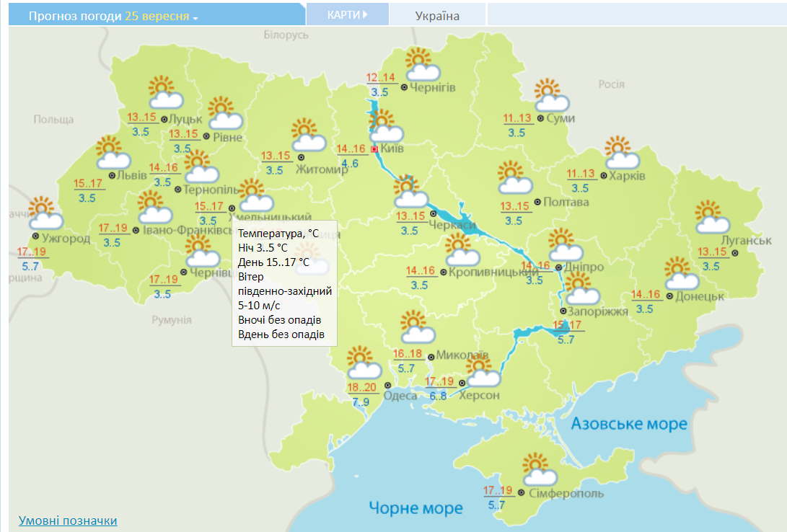Click the Запоріжжя city label
Screen dimensions: 787x532
pos(599,311)
